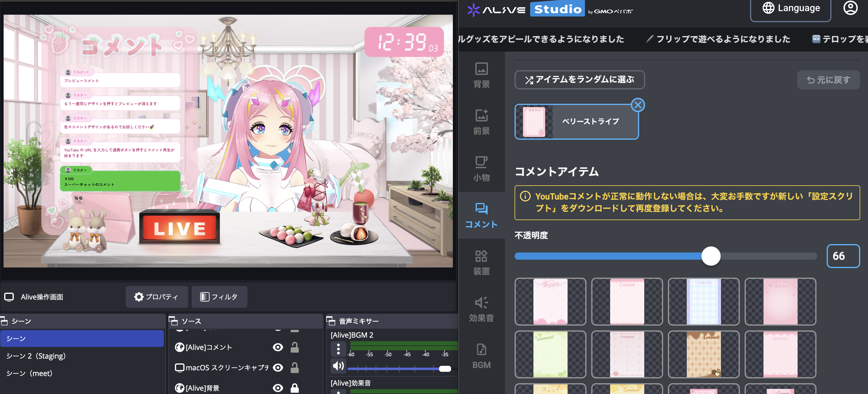Remove the selected ベリーストライプ item
This screenshot has width=868, height=394.
[x=637, y=105]
